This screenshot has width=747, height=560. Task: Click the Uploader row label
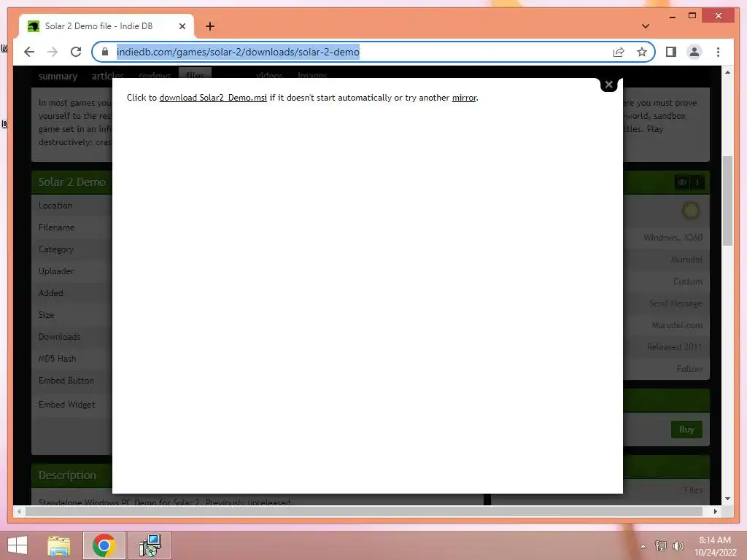56,271
